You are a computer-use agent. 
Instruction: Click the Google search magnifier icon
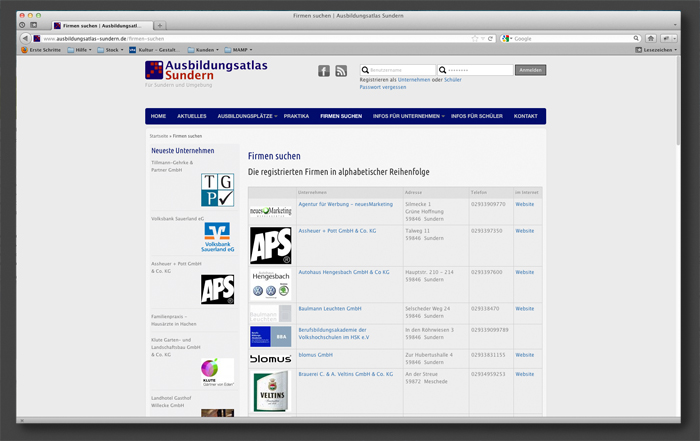(636, 38)
